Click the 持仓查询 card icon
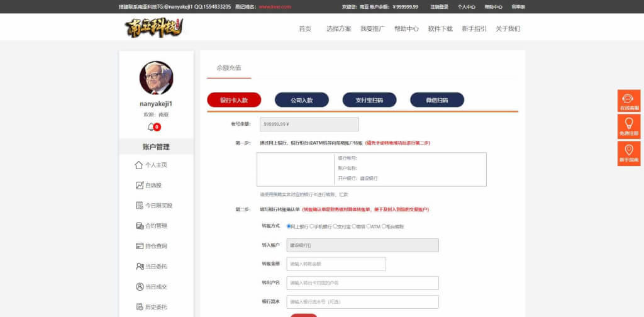 (x=140, y=246)
